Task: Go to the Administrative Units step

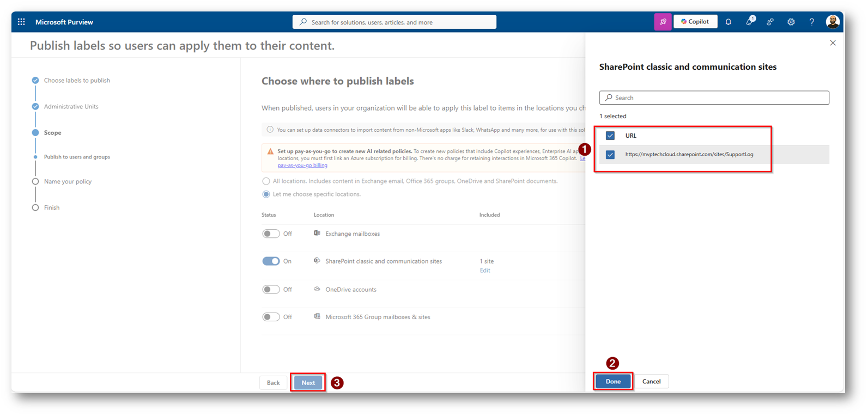Action: [71, 107]
